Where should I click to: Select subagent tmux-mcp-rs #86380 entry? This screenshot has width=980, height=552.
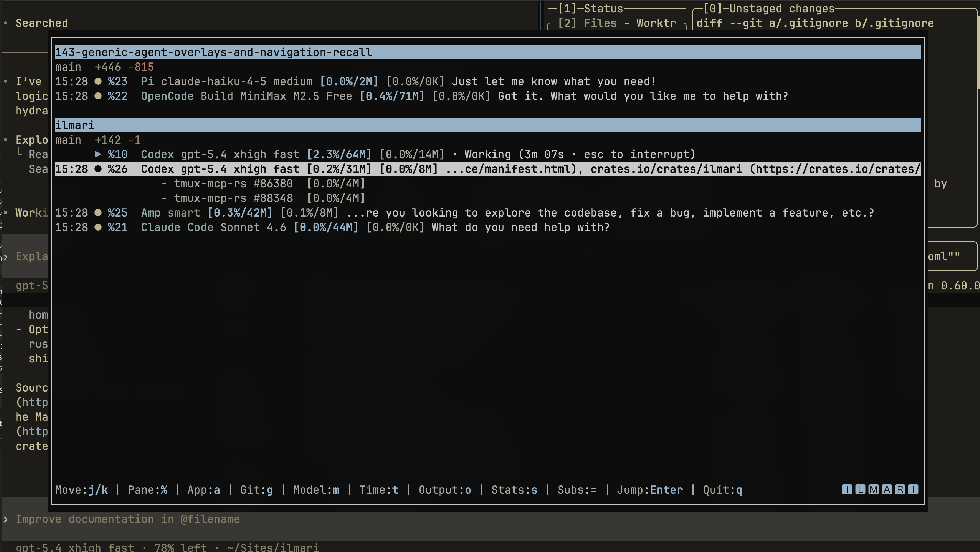(233, 184)
